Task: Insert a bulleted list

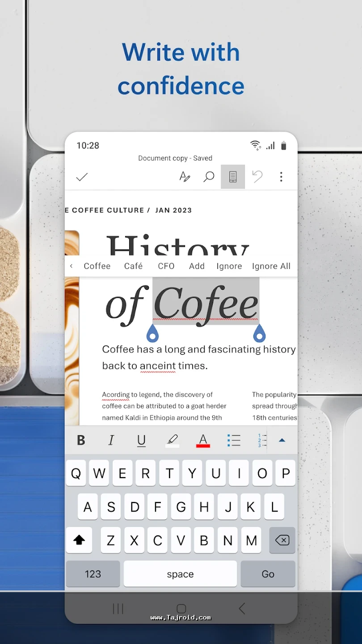Action: pyautogui.click(x=234, y=441)
